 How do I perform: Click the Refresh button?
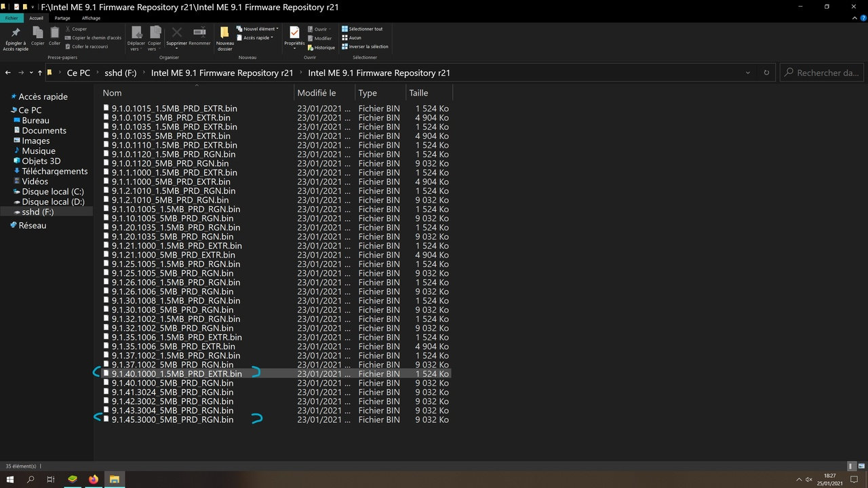(x=767, y=73)
